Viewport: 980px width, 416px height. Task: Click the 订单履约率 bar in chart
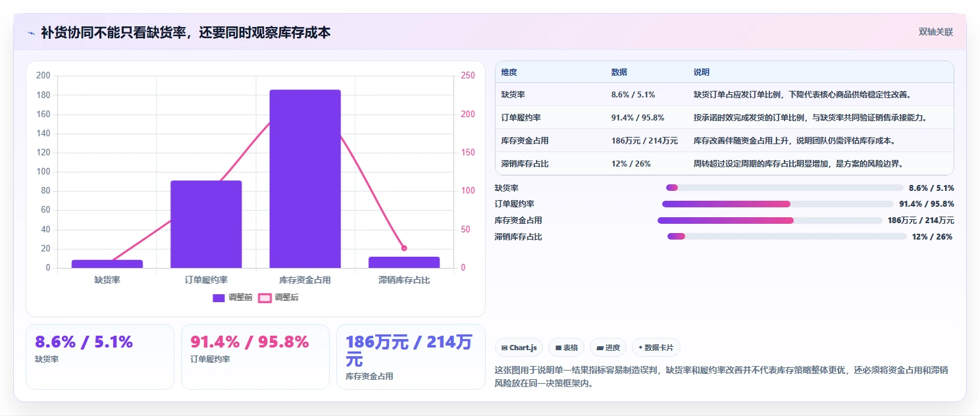206,224
